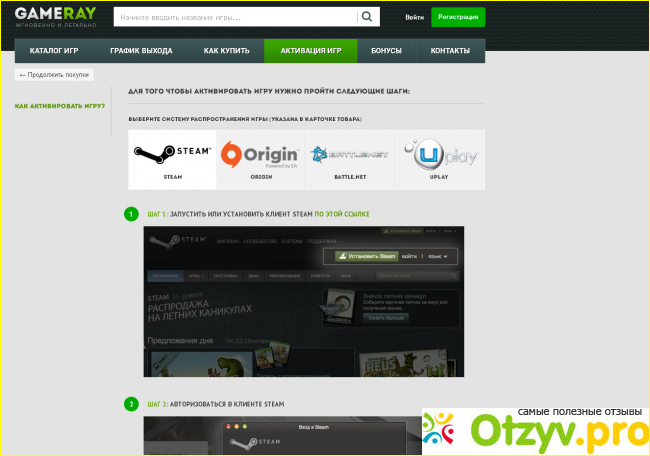Image resolution: width=650 pixels, height=456 pixels.
Task: Click the 'Выберите систему распространения игры' text
Action: point(245,119)
